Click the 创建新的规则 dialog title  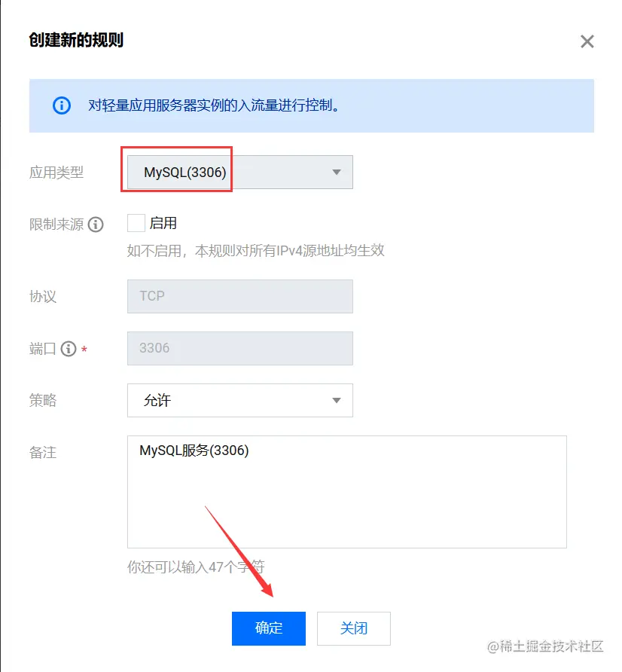coord(76,40)
